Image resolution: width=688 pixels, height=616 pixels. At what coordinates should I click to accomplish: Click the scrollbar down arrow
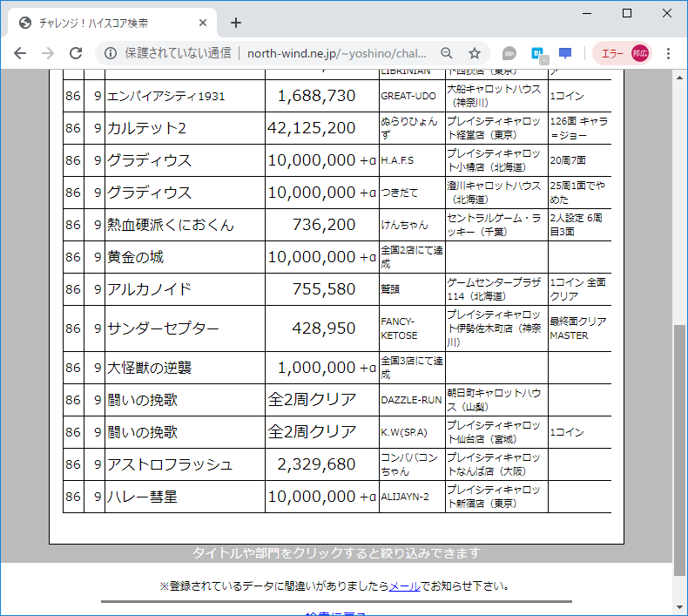pos(679,607)
